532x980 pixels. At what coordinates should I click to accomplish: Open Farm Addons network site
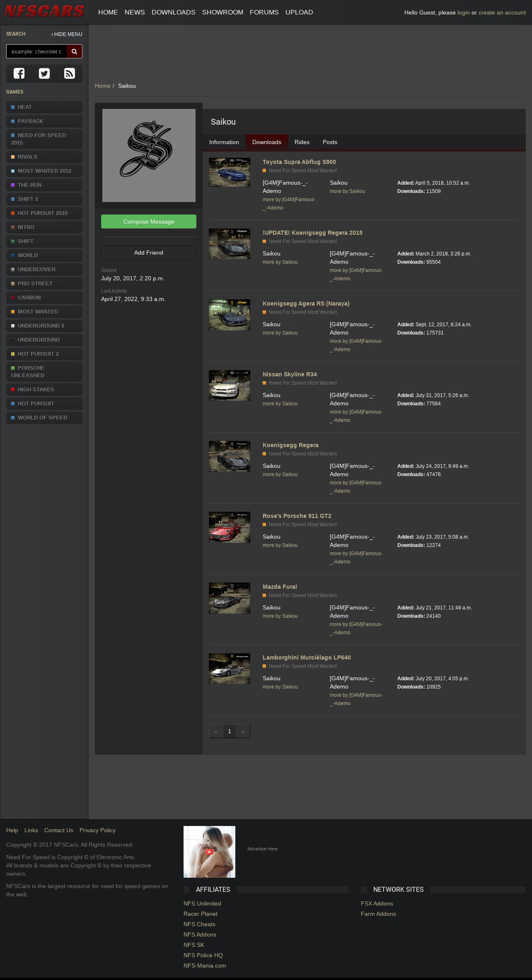tap(378, 914)
